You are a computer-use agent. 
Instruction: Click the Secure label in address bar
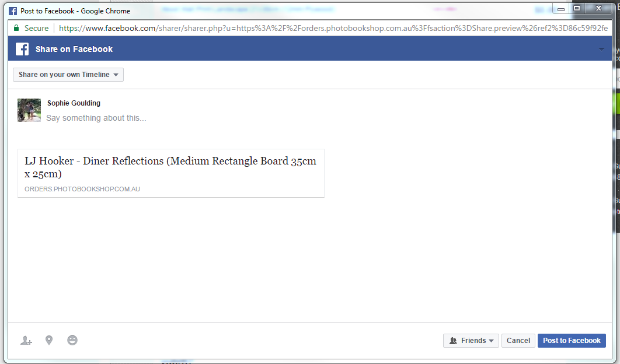tap(36, 28)
